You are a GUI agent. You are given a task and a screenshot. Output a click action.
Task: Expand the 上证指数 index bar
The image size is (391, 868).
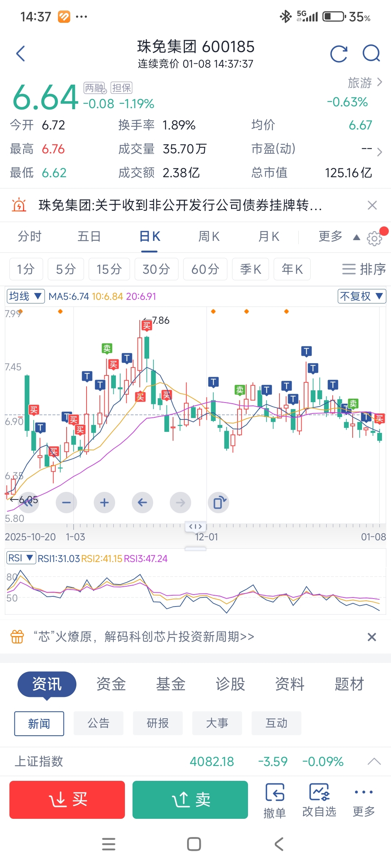(374, 761)
